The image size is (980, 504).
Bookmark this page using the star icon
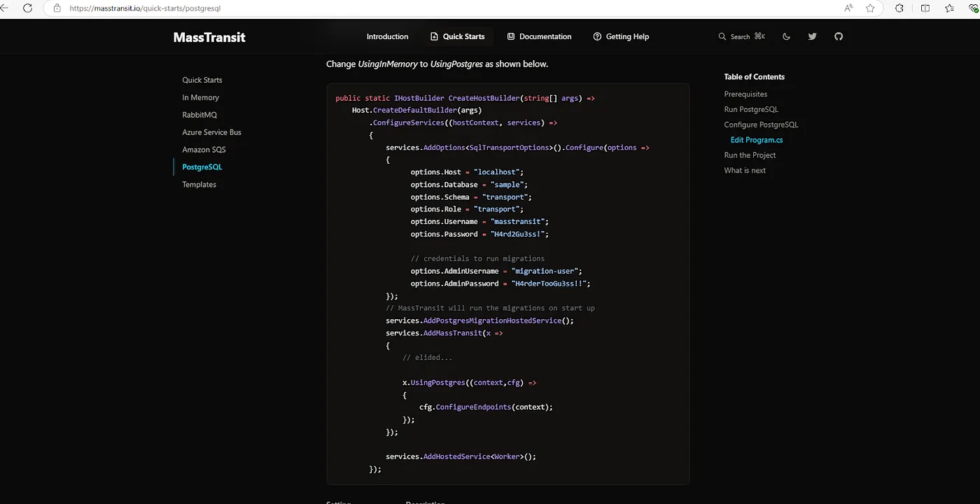870,8
